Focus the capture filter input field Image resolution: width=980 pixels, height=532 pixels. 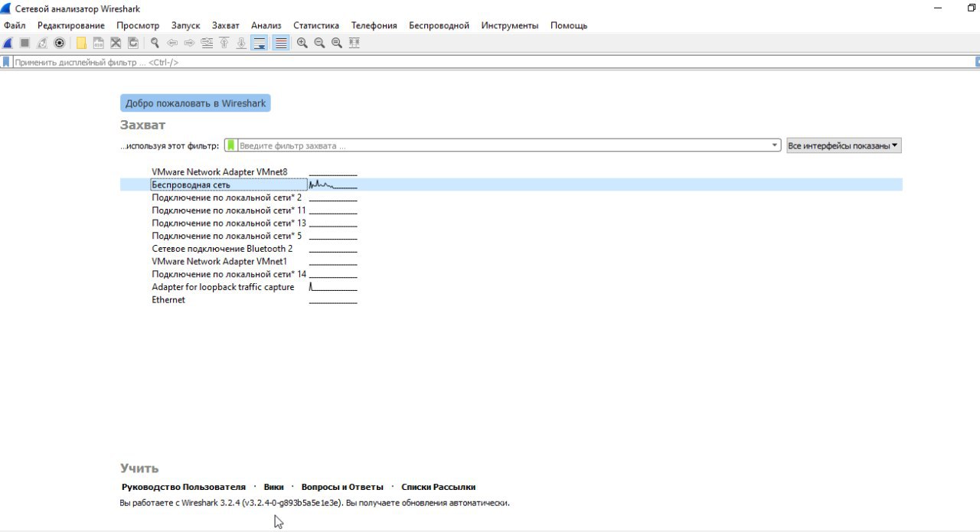click(x=504, y=145)
